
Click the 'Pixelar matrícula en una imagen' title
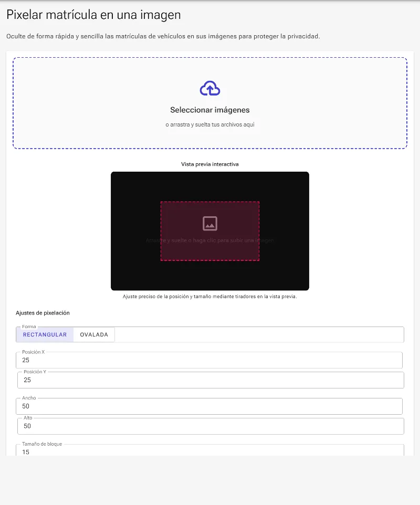pyautogui.click(x=94, y=15)
